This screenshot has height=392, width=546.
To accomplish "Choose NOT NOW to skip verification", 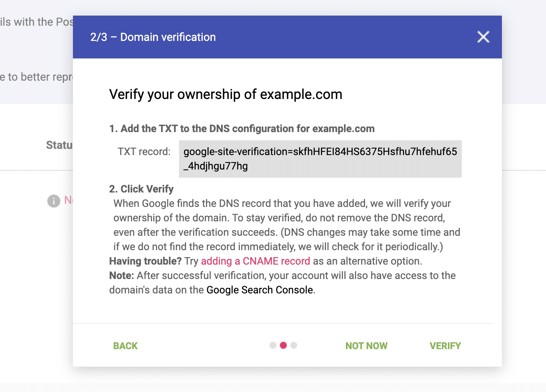I will pos(366,346).
